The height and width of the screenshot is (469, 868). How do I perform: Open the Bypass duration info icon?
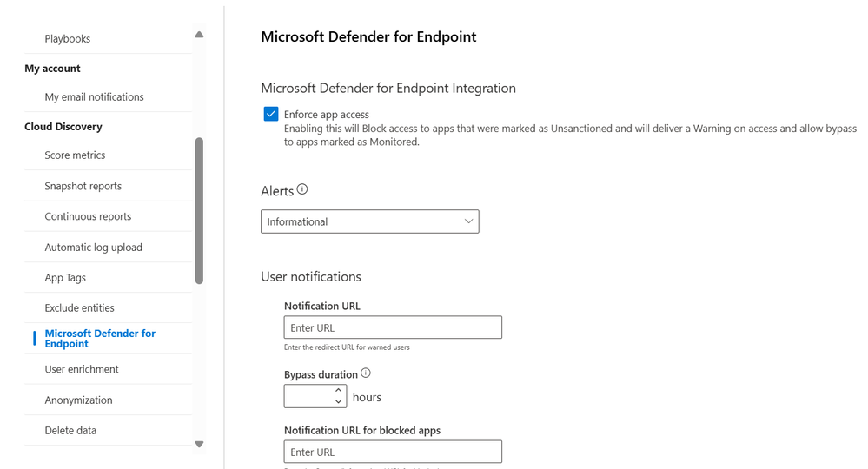click(366, 373)
